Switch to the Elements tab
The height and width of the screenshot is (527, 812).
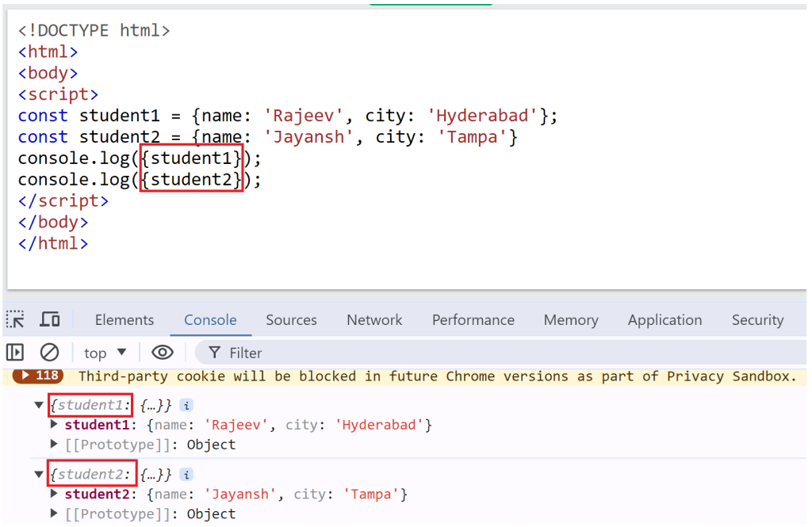[x=124, y=319]
